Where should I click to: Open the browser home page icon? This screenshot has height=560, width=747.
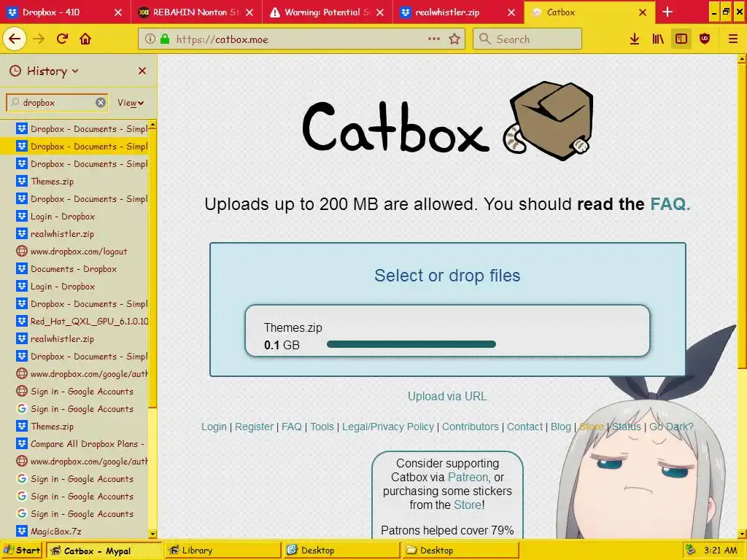click(85, 39)
